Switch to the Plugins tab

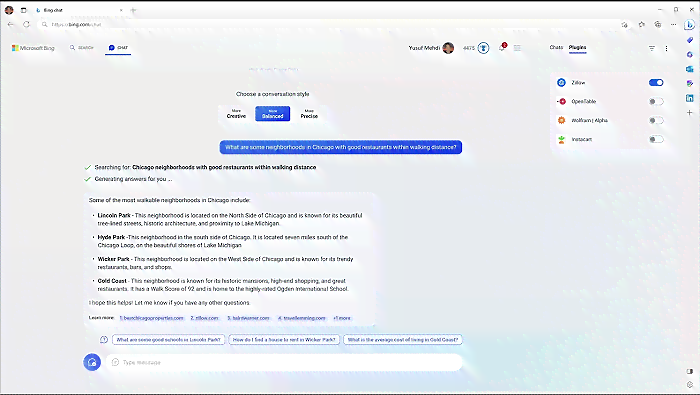577,47
